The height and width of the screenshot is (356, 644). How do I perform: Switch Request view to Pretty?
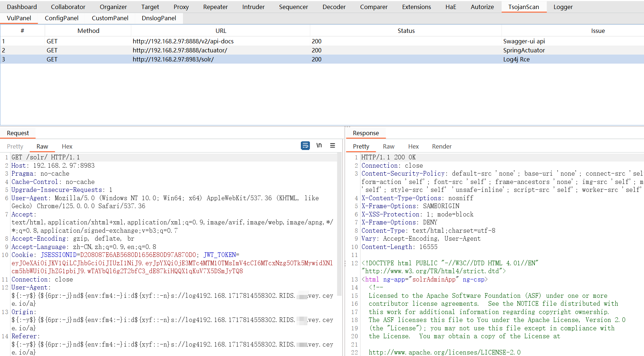tap(15, 146)
